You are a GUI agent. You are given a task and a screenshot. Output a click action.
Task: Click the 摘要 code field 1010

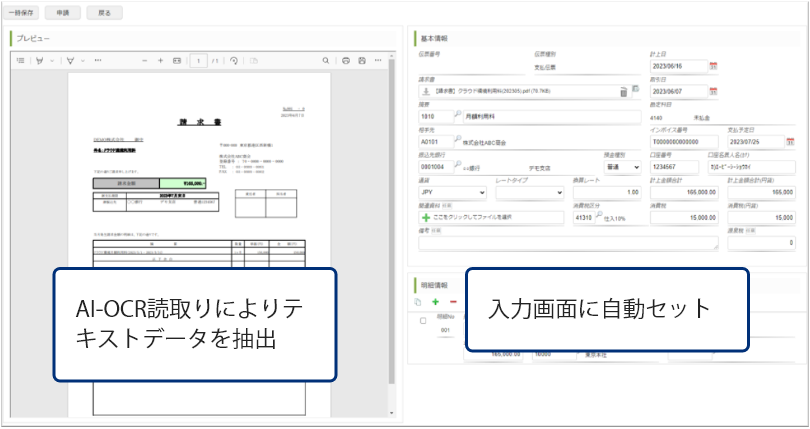tap(435, 117)
